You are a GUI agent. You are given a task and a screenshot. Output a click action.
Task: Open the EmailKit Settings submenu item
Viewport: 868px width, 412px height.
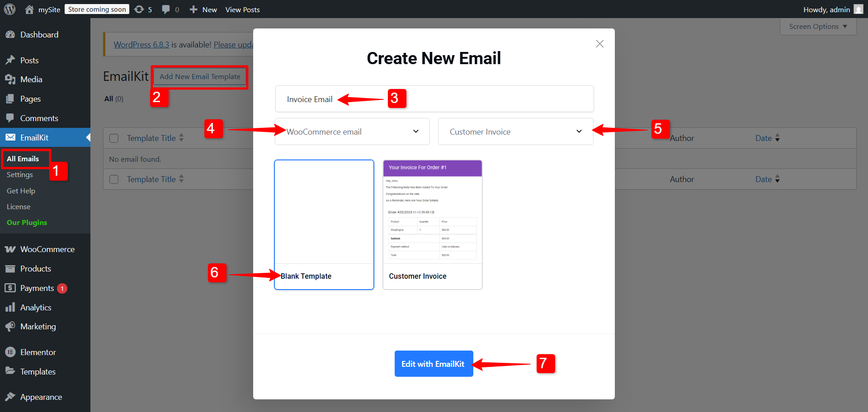[20, 175]
